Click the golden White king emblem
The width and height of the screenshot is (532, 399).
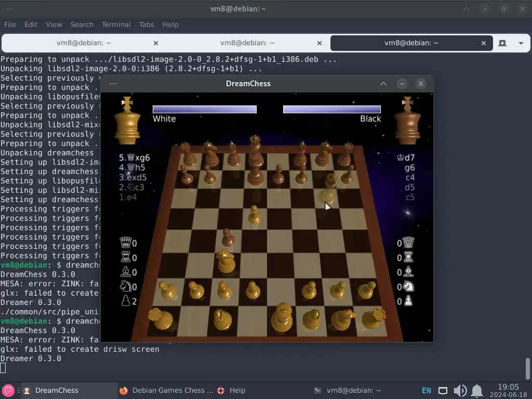(x=127, y=121)
